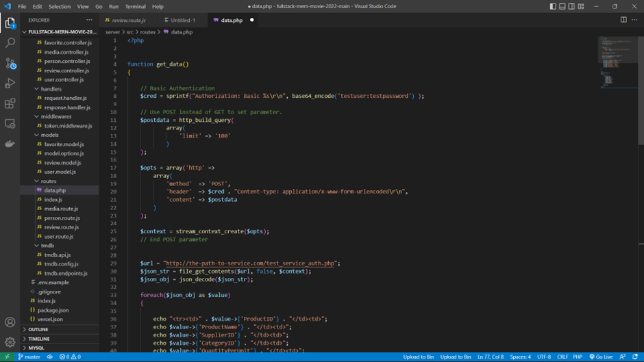Screen dimensions: 644x362
Task: Click Go Live server button
Action: (601, 357)
